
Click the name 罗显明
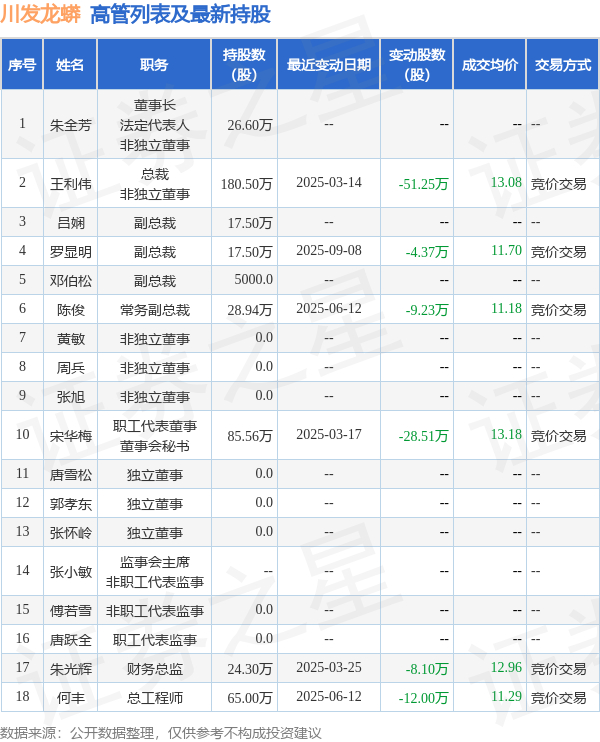coord(71,252)
